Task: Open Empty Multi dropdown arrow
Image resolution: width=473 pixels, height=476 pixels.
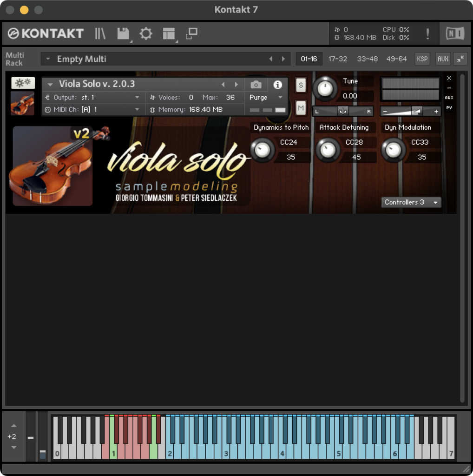Action: [x=48, y=59]
